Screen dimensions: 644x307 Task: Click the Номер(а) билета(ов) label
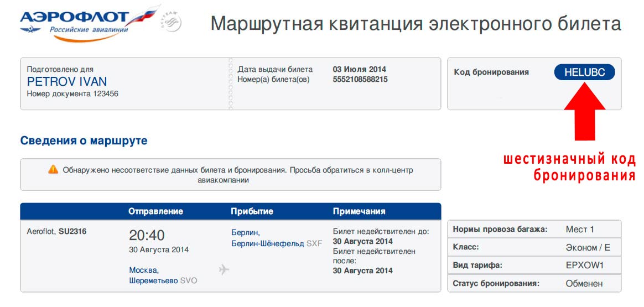[273, 80]
